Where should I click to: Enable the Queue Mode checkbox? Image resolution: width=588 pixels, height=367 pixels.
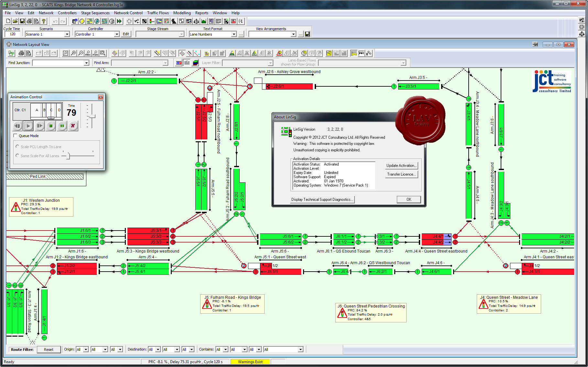pos(15,136)
